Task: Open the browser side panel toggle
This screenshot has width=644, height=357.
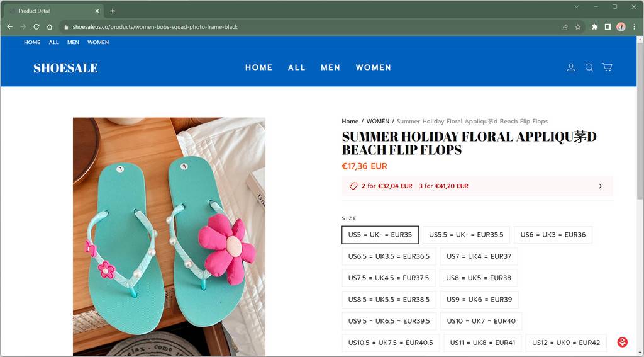Action: 608,27
